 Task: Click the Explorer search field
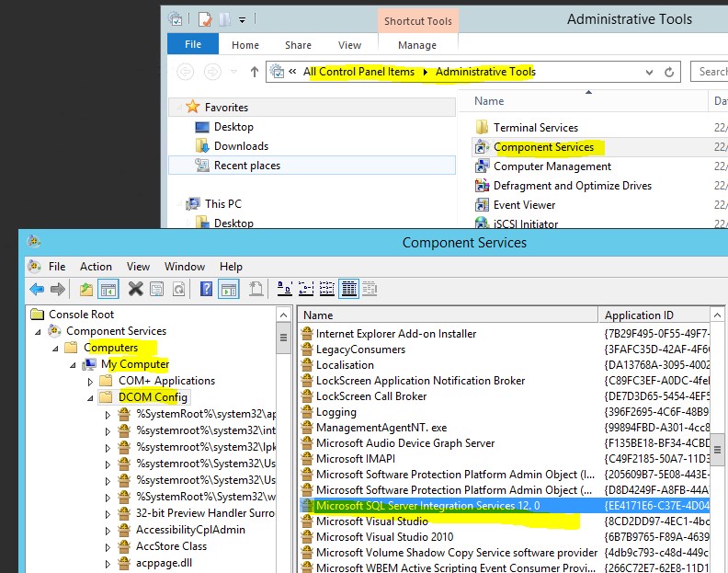[x=710, y=72]
